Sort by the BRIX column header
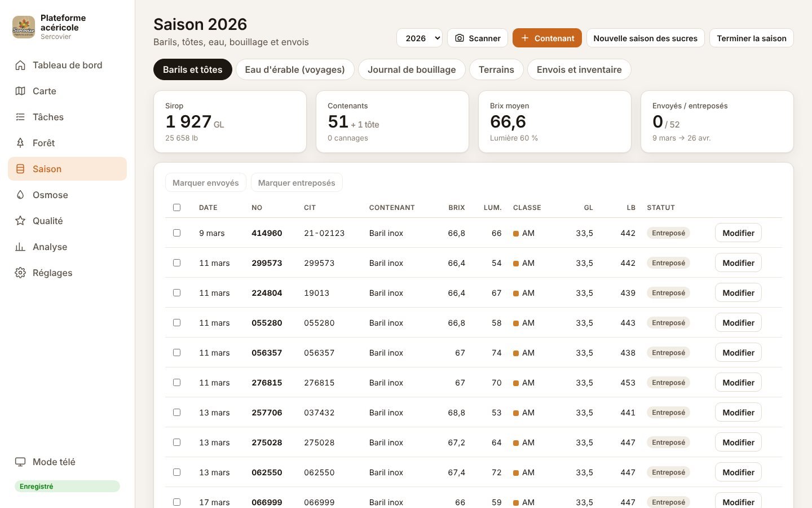 click(457, 208)
